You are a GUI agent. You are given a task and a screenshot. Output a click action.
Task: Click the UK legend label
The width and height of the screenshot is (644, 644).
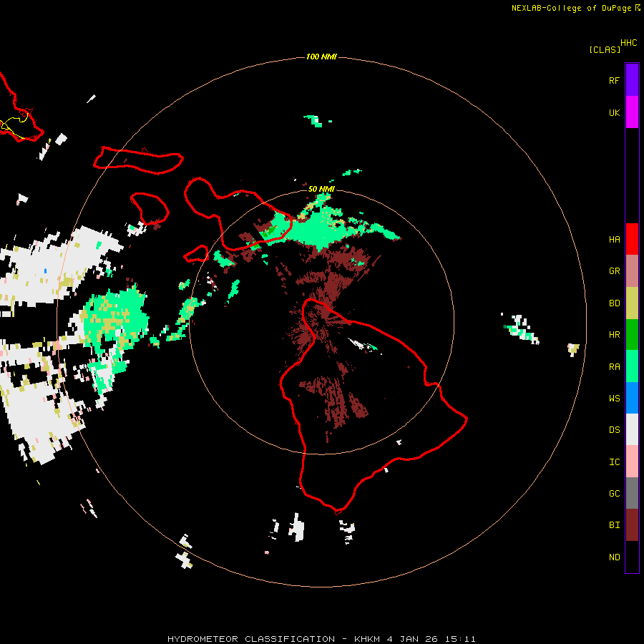tap(614, 112)
